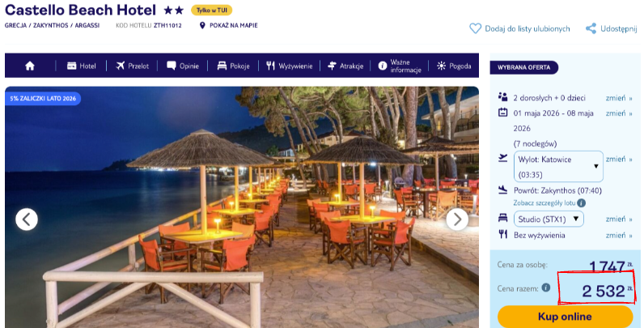Click the main hotel terrace photo
This screenshot has width=644, height=328.
241,207
